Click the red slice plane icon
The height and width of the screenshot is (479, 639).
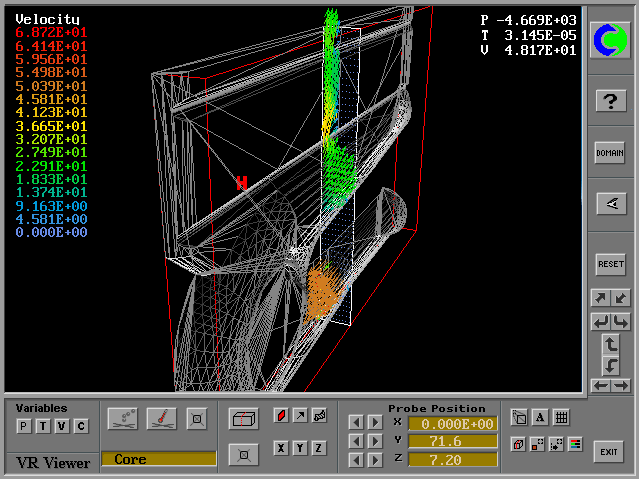tap(281, 415)
